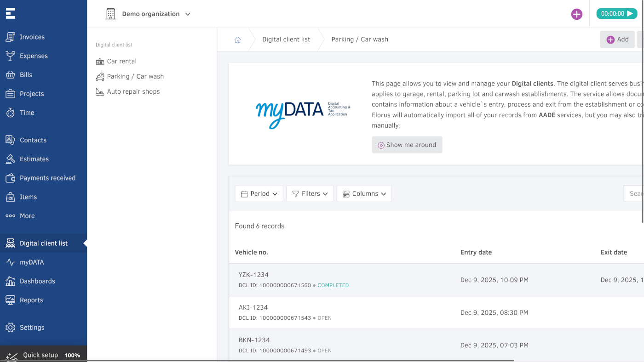Open the YZK-1234 vehicle record

tap(253, 275)
